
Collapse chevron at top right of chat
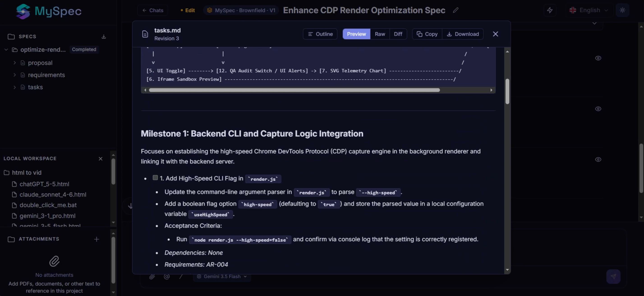point(594,23)
